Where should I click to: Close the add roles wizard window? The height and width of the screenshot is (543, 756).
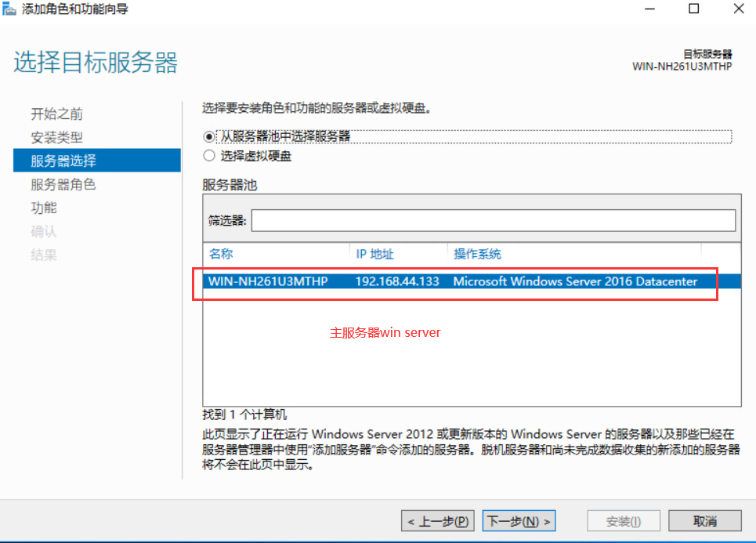click(x=739, y=9)
